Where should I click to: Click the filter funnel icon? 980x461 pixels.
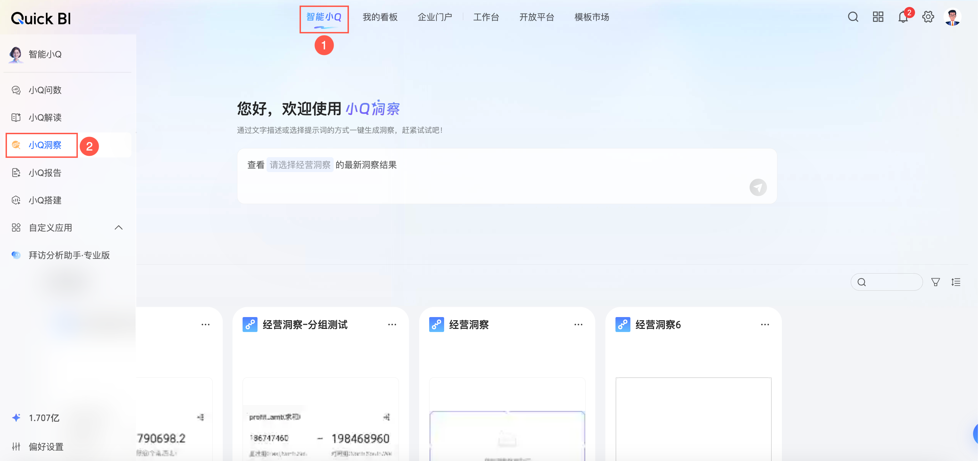pyautogui.click(x=936, y=282)
